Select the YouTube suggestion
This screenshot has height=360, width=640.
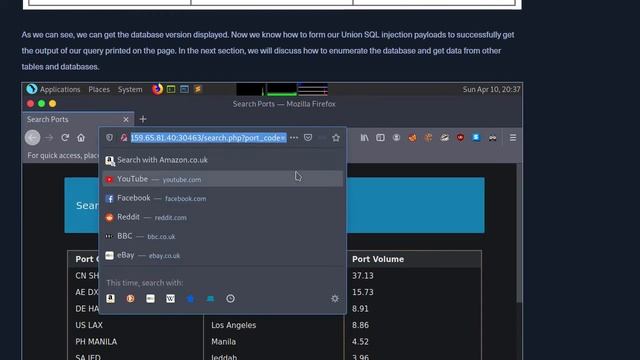pos(223,179)
